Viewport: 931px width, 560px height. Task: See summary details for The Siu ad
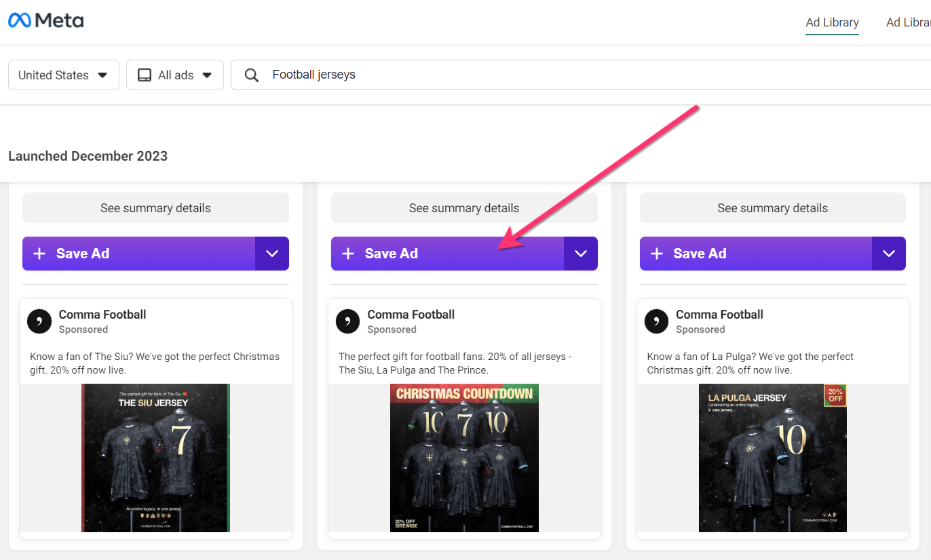[155, 208]
